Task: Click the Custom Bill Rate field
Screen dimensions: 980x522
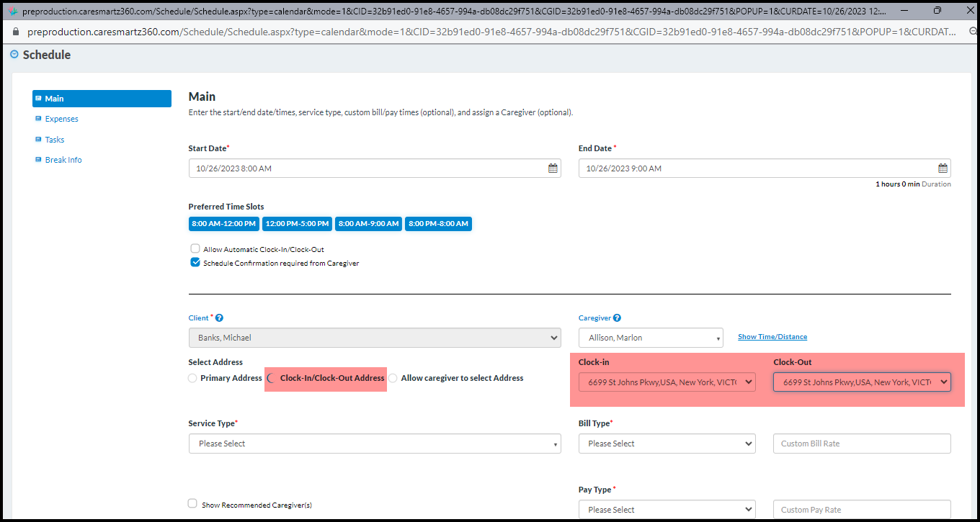Action: (861, 444)
